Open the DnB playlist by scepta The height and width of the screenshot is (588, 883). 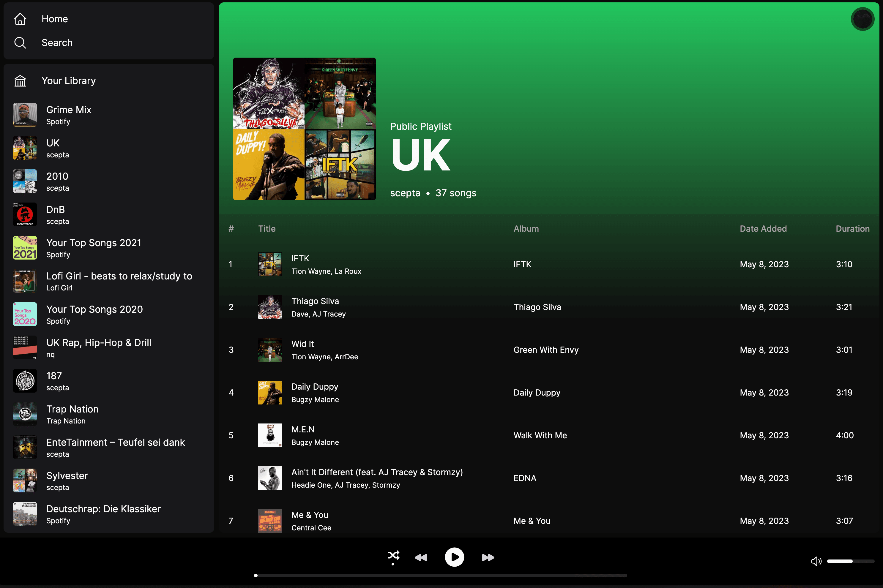(56, 214)
